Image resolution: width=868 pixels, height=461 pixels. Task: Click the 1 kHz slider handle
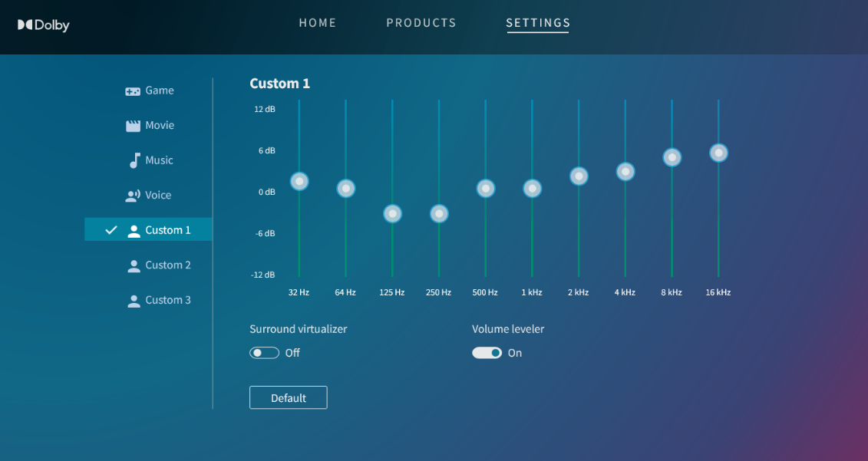(532, 189)
